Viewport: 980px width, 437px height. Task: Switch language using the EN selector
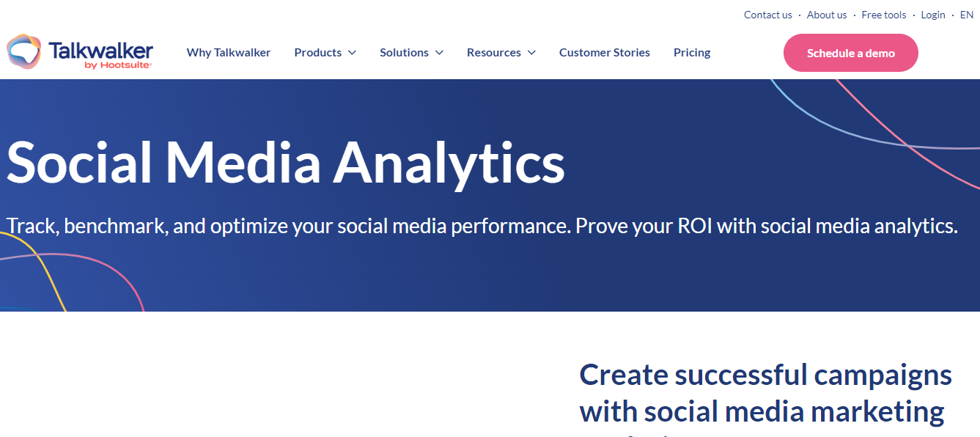tap(966, 15)
